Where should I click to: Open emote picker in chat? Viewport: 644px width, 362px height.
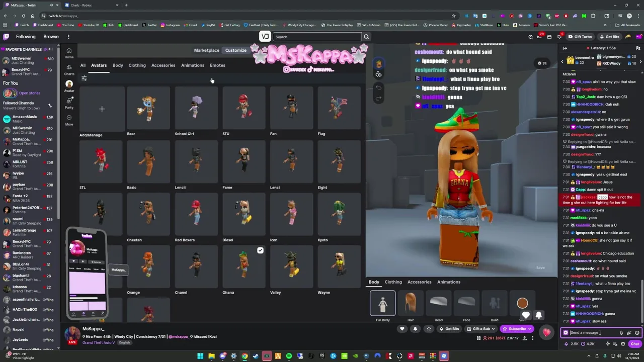coord(637,333)
